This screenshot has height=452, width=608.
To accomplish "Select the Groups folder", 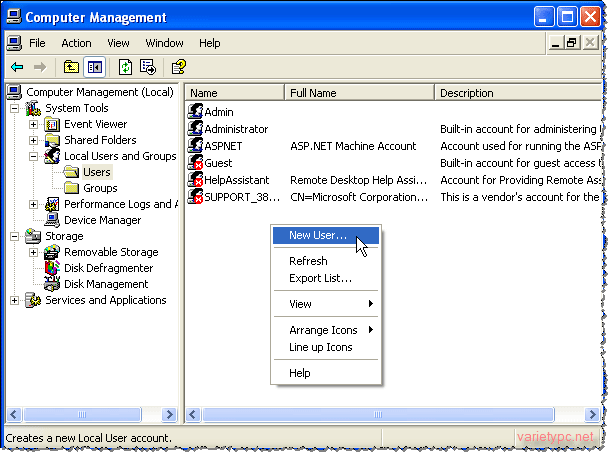I will [99, 188].
